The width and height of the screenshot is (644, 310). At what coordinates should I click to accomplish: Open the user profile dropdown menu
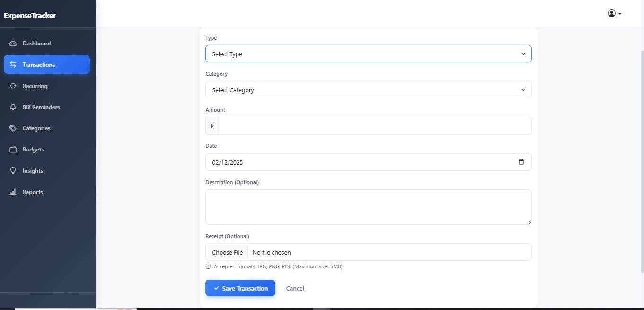click(614, 14)
